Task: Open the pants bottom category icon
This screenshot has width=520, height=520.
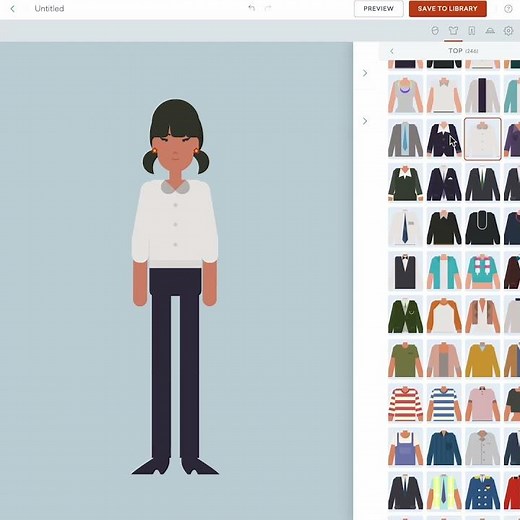Action: [472, 31]
